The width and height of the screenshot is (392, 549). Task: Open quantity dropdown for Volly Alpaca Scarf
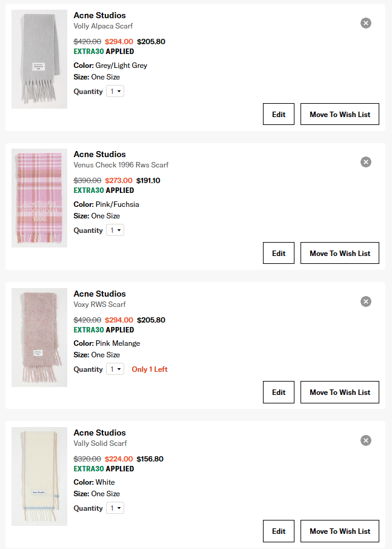point(115,92)
